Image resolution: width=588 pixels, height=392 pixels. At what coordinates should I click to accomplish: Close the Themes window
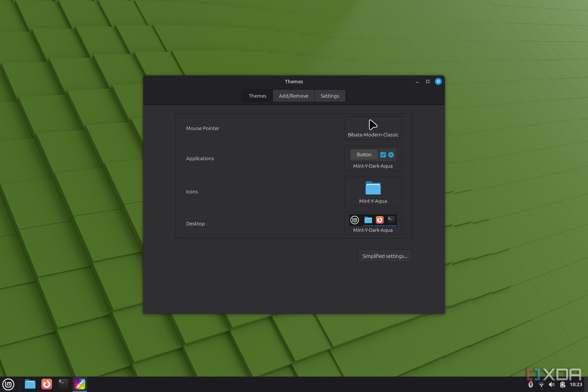pyautogui.click(x=438, y=81)
